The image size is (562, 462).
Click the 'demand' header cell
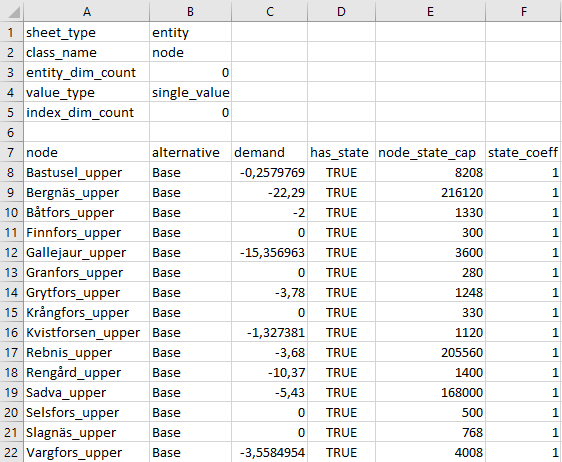[270, 153]
